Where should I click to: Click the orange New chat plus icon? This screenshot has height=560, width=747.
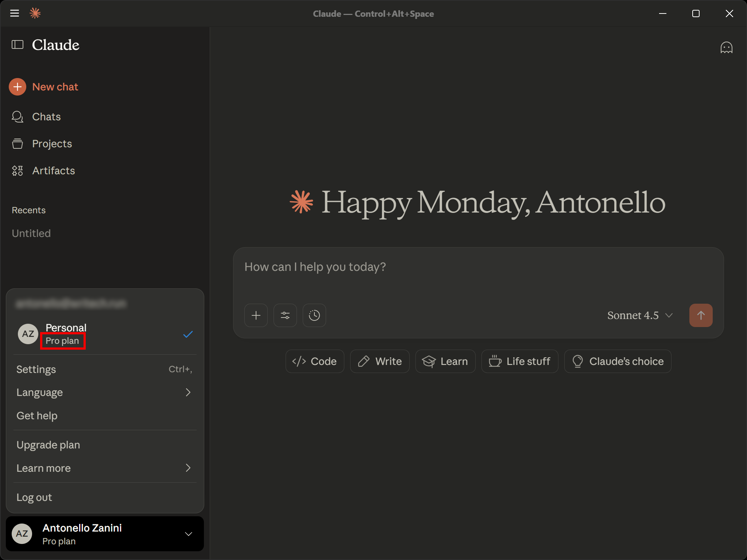18,87
